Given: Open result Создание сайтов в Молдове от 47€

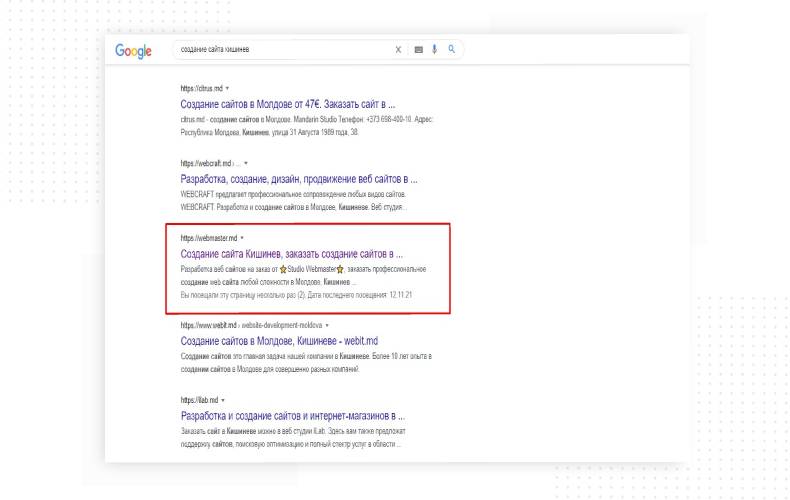Looking at the screenshot, I should pyautogui.click(x=288, y=104).
